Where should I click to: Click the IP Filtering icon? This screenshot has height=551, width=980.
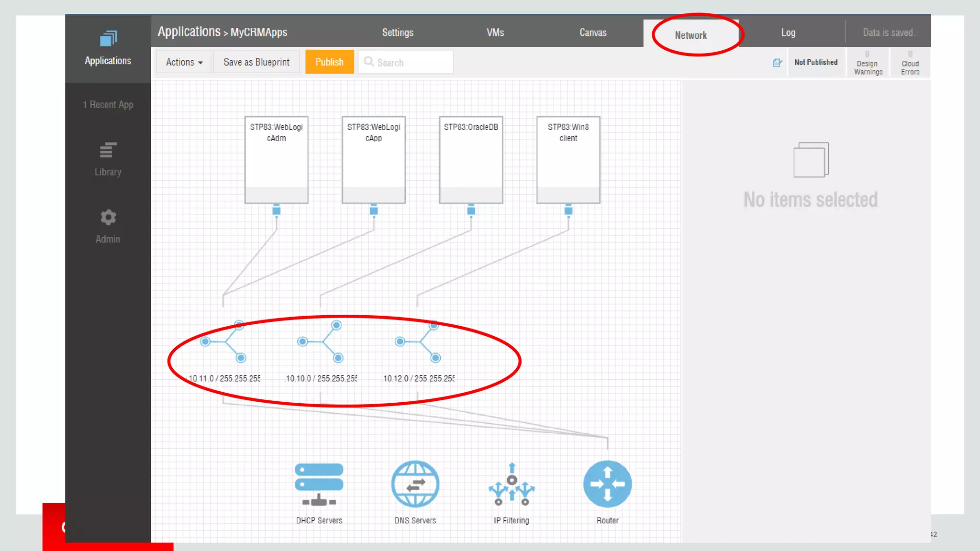coord(512,484)
